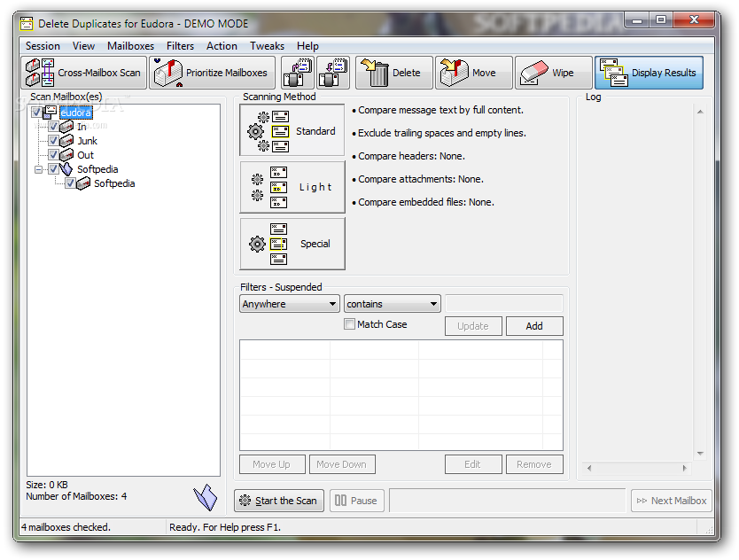Screen dimensions: 739x560
Task: Click the Out mailbox icon
Action: pos(66,154)
